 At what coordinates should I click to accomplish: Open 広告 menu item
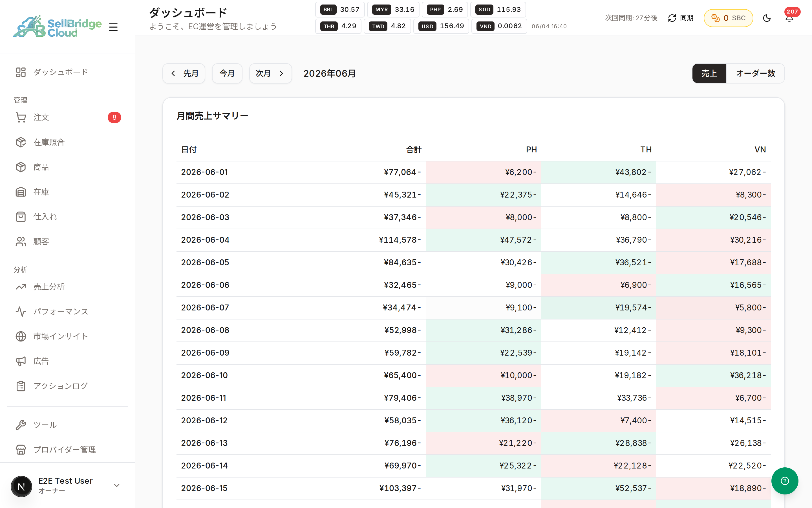[x=67, y=361]
